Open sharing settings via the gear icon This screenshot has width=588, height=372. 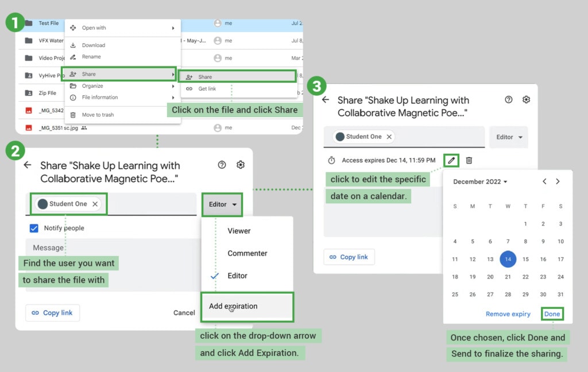526,99
